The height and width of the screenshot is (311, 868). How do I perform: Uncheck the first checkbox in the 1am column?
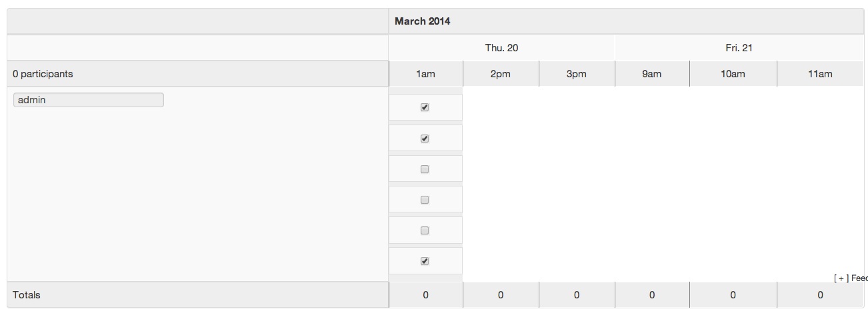click(425, 107)
